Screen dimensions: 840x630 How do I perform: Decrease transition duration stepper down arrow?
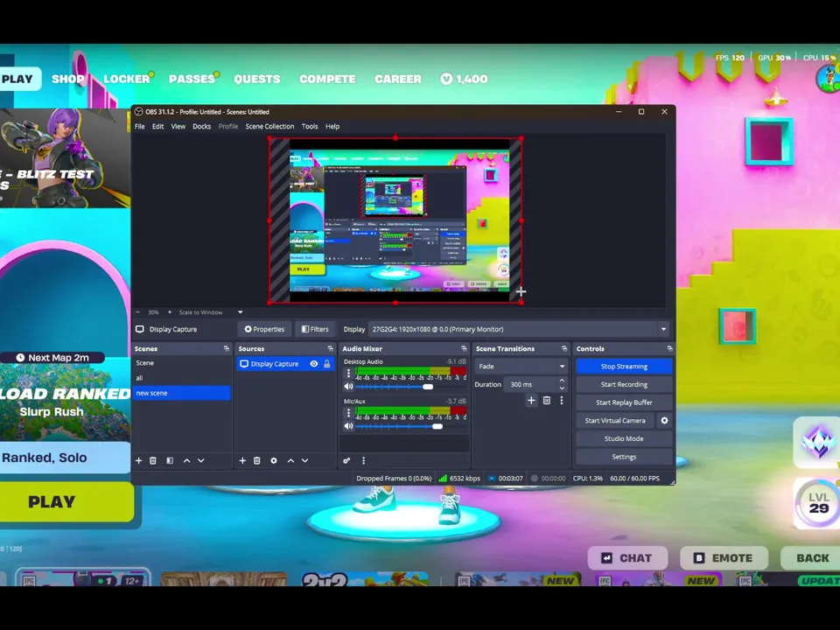[x=562, y=388]
